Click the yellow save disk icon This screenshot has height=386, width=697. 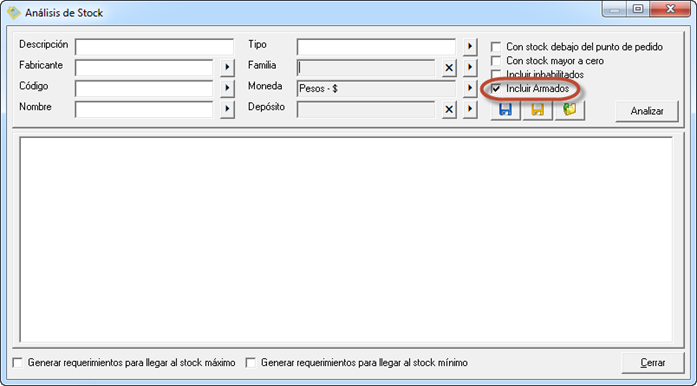[x=537, y=109]
